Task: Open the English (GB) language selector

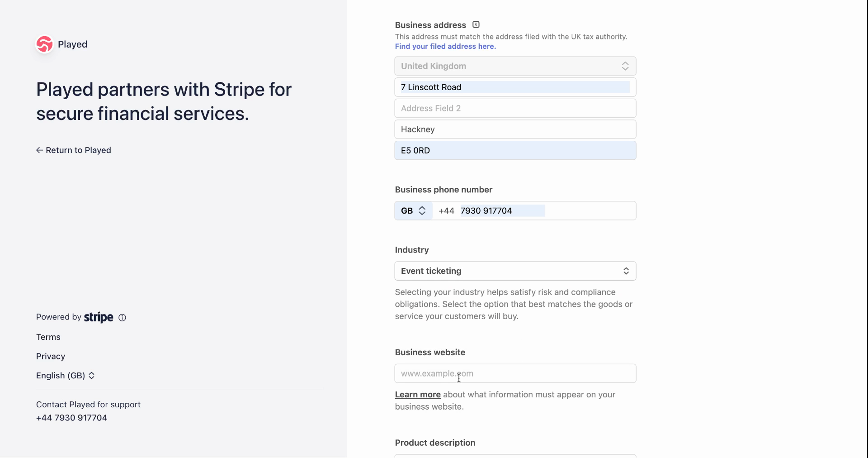Action: click(x=66, y=376)
